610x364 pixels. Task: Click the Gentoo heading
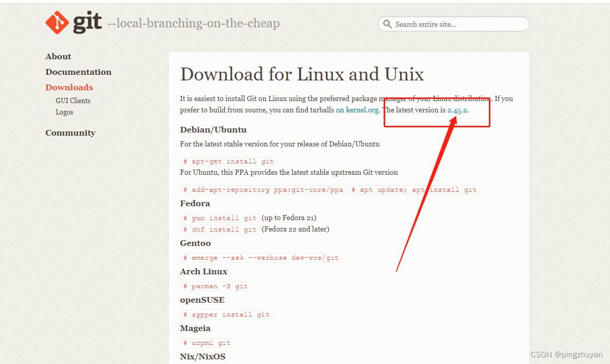tap(195, 243)
